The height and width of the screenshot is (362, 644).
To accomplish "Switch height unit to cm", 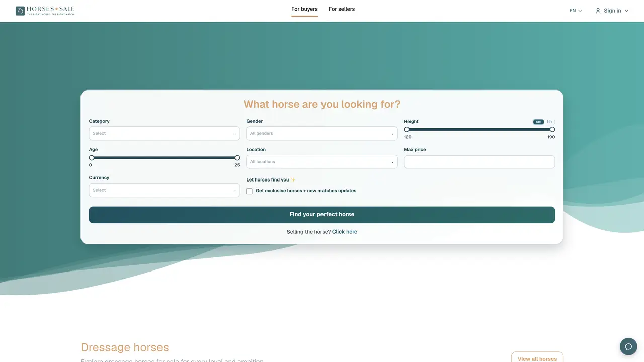I will [539, 122].
